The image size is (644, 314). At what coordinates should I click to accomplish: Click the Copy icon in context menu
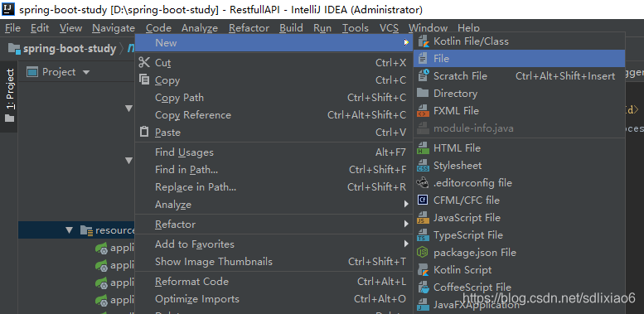[144, 80]
